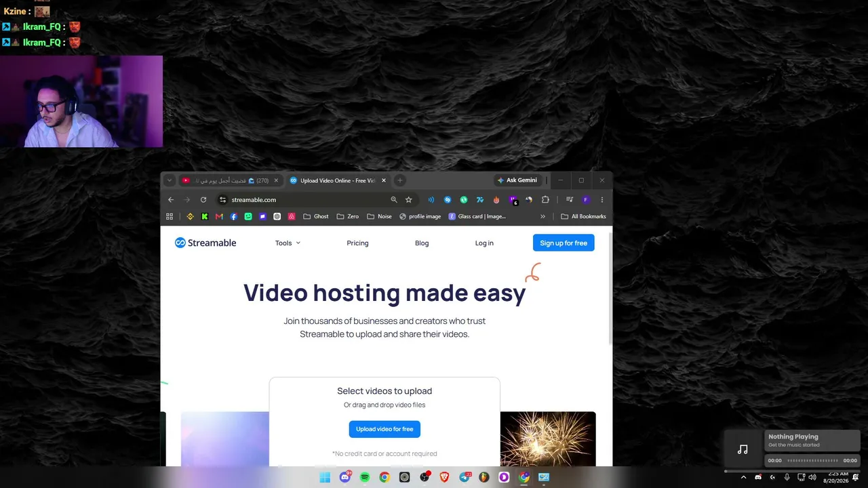
Task: Open the taskbar clock and date
Action: (836, 477)
